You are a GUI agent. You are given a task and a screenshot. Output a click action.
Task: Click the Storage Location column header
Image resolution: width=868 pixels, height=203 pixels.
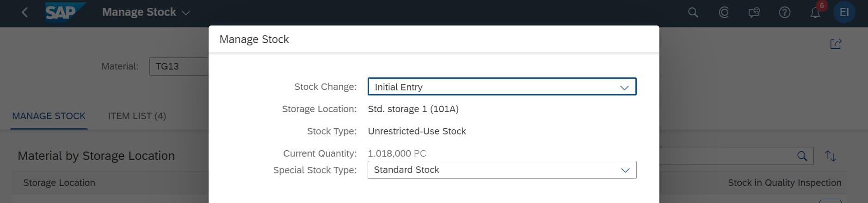tap(59, 183)
